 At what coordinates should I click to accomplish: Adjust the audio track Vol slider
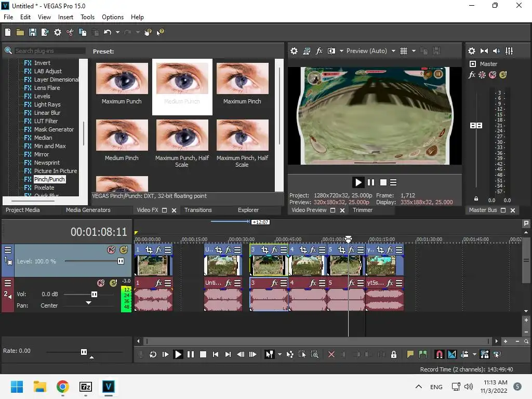95,294
